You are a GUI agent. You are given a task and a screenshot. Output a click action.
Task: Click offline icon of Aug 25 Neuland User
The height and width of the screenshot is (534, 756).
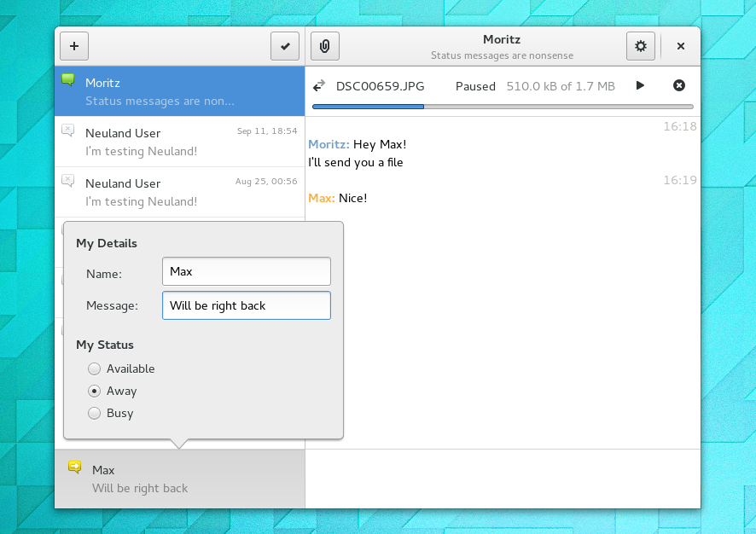(68, 181)
